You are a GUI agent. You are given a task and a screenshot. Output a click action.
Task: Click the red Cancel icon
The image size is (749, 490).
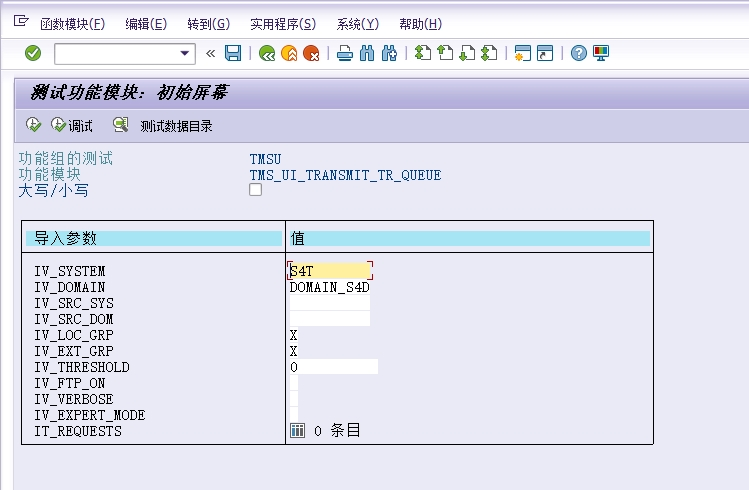coord(311,53)
